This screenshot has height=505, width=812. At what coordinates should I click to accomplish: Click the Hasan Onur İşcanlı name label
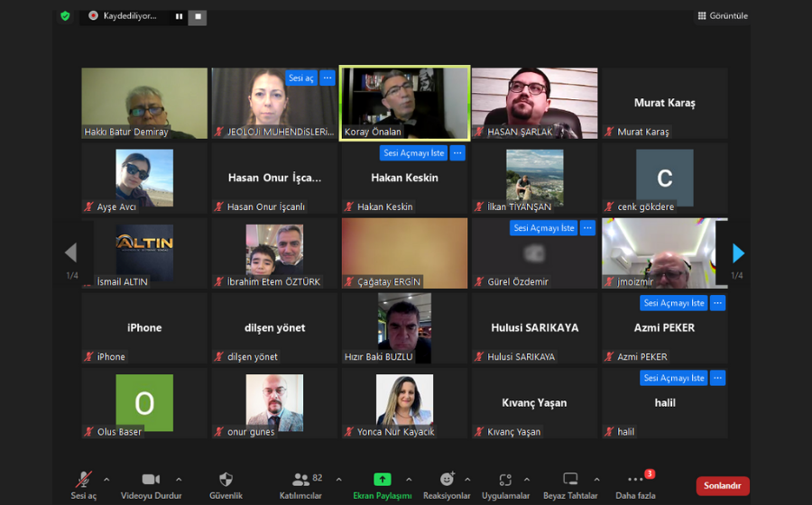266,207
